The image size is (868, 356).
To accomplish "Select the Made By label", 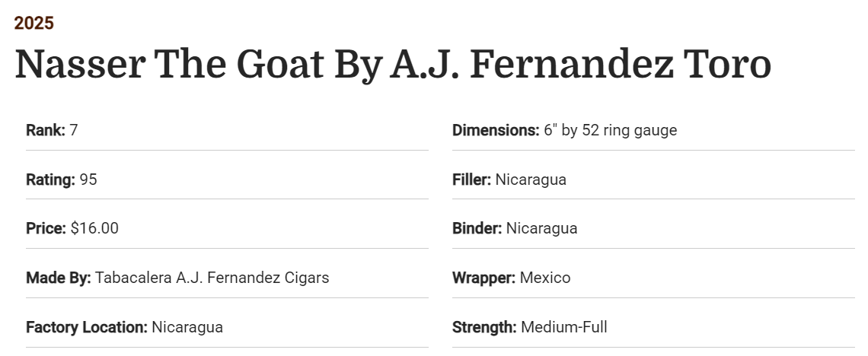I will point(58,278).
